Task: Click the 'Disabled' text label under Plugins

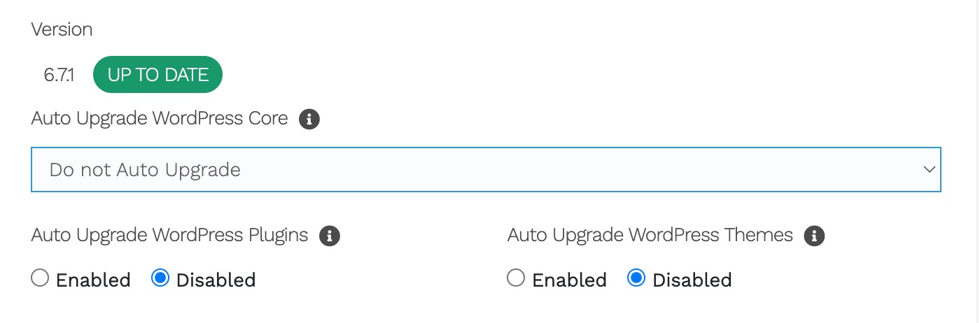Action: [x=216, y=280]
